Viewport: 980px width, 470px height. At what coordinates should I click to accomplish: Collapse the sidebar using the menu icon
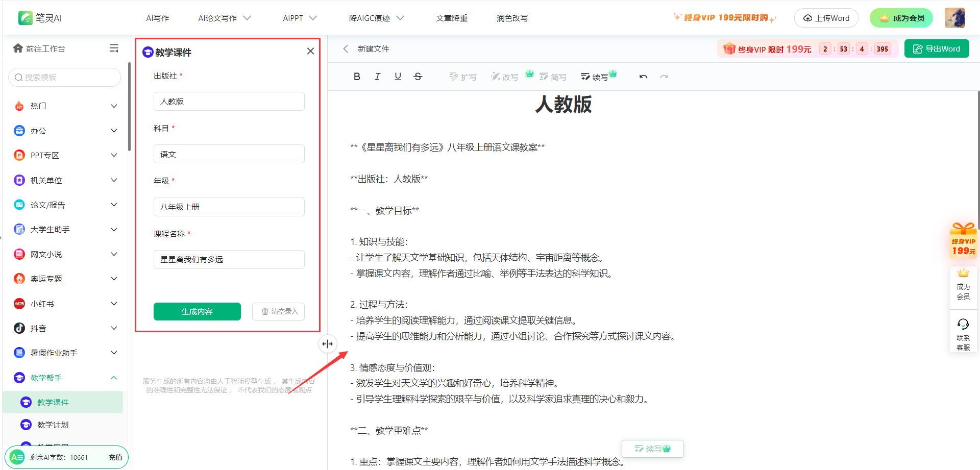[x=114, y=48]
